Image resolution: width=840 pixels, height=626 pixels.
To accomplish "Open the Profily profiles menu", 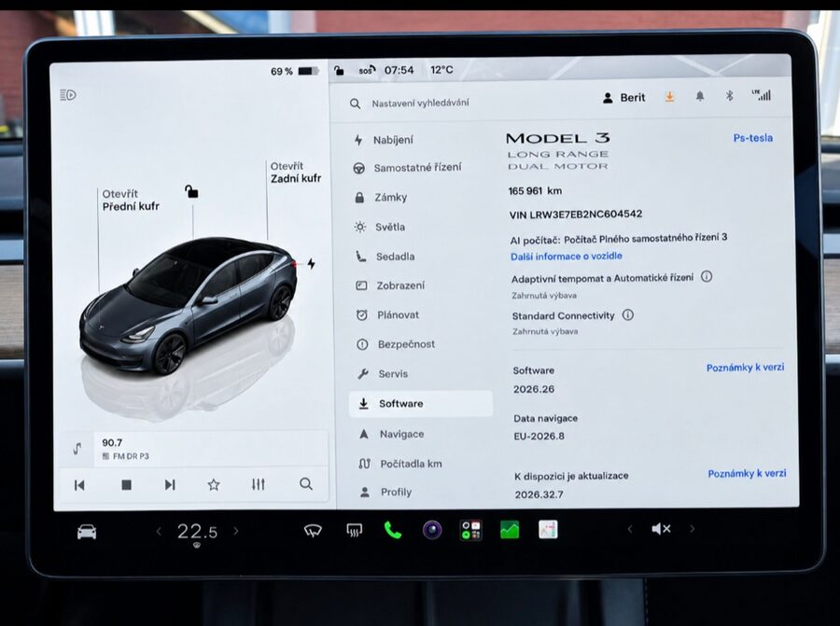I will 385,493.
